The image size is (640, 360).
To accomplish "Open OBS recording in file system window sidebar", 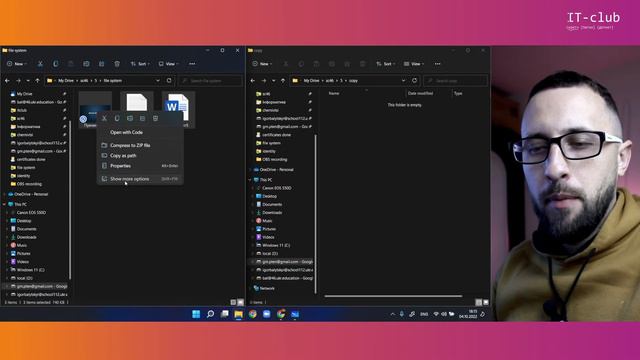I will (x=29, y=184).
